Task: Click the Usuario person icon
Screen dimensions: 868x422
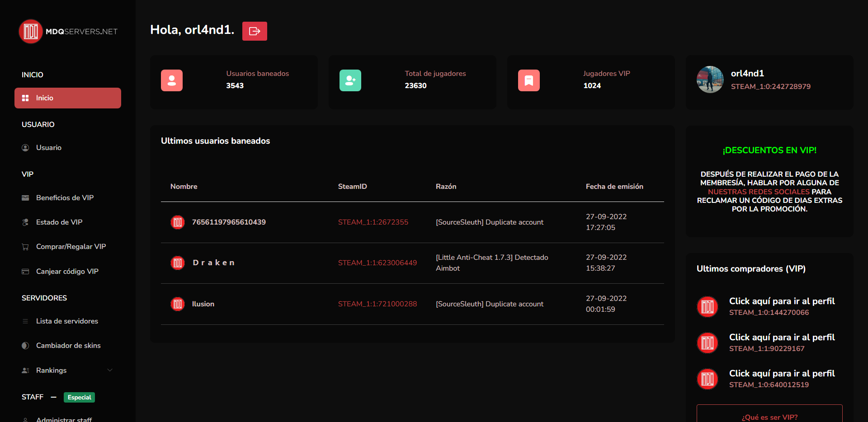Action: click(25, 147)
